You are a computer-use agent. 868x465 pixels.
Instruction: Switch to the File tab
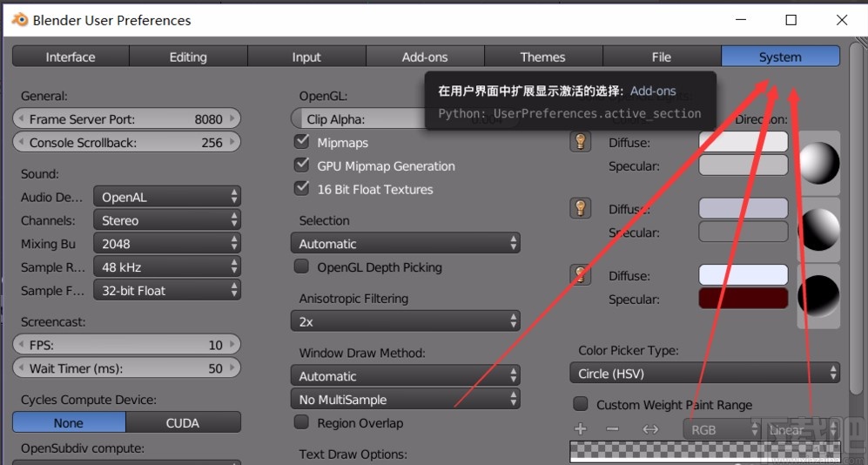662,57
